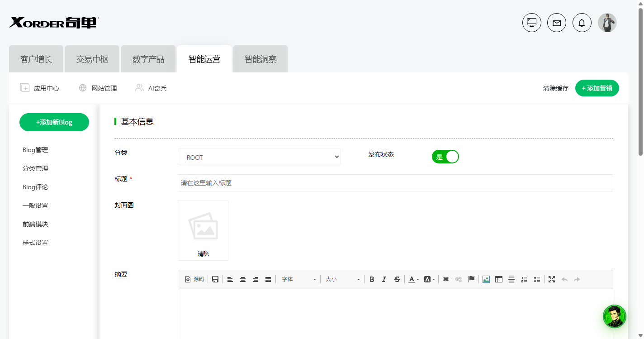This screenshot has height=339, width=644.
Task: Insert an anchor with the flag icon
Action: click(x=471, y=279)
